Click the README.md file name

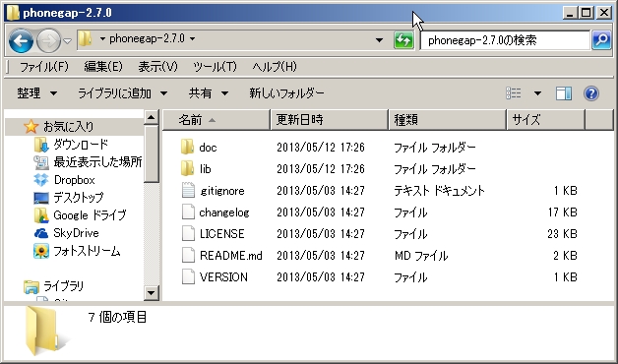pos(231,256)
